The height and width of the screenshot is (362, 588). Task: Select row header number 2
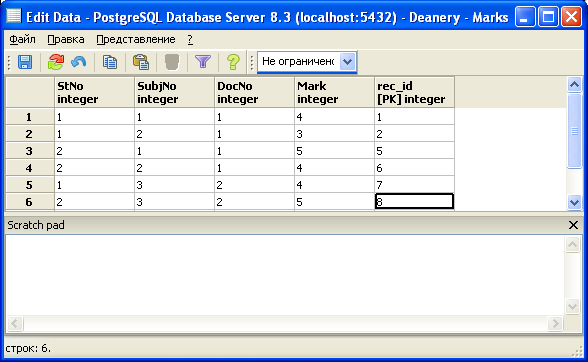tap(30, 134)
